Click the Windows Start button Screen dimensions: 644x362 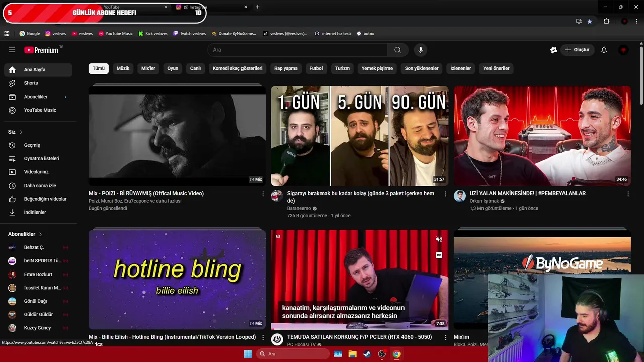point(248,354)
